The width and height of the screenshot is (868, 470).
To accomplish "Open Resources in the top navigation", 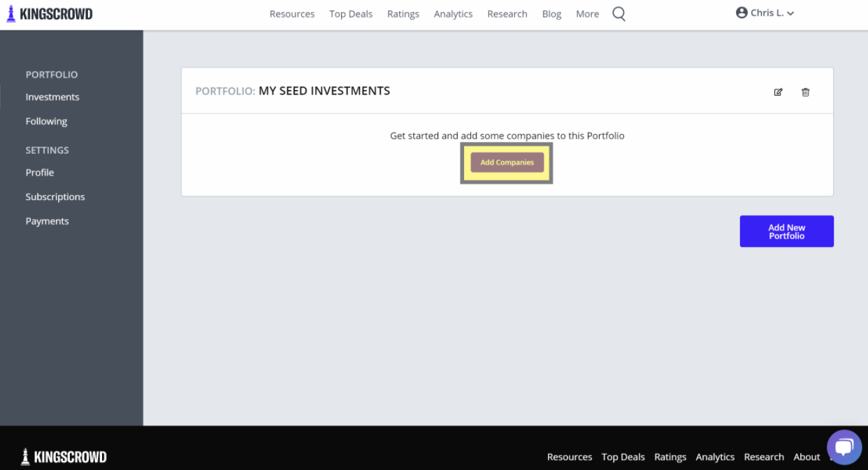I will pyautogui.click(x=292, y=14).
